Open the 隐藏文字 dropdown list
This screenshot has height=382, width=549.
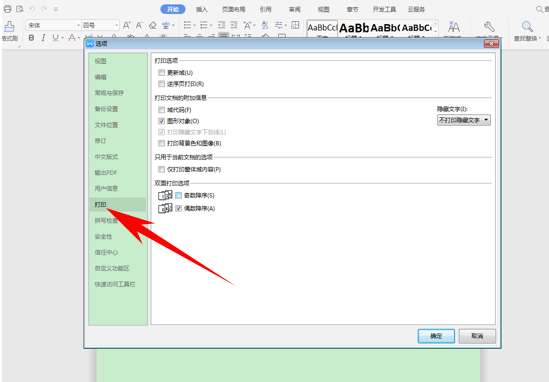464,120
